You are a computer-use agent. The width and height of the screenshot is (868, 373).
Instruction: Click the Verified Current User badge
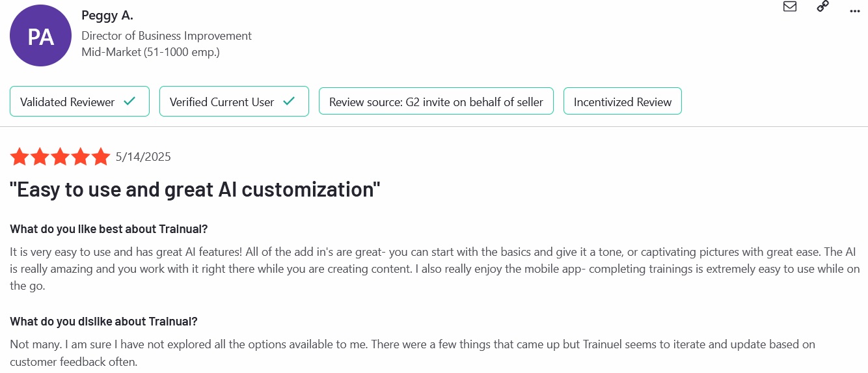[234, 102]
